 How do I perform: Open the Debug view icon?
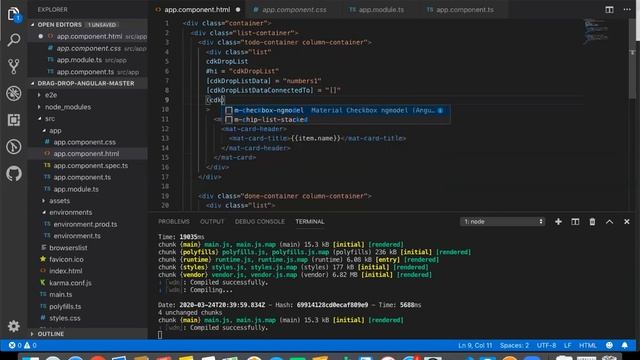tap(13, 93)
